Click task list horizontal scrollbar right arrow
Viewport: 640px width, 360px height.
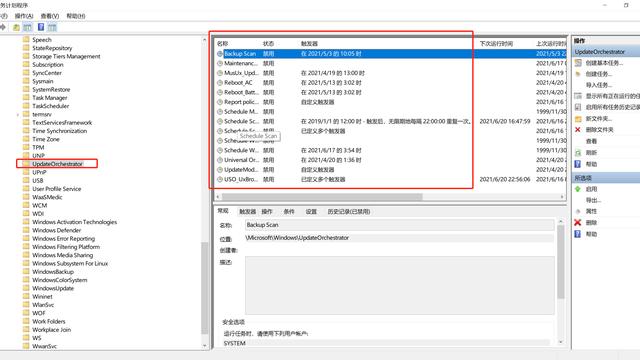562,197
